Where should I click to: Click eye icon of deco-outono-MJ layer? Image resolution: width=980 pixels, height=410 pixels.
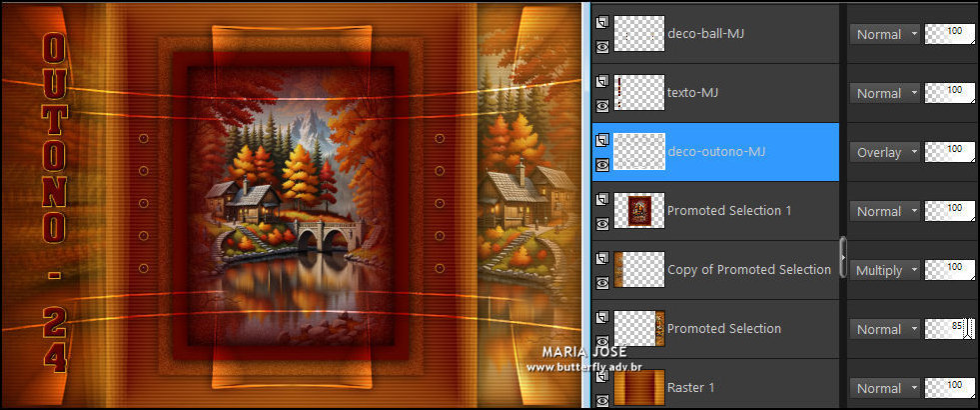coord(602,164)
